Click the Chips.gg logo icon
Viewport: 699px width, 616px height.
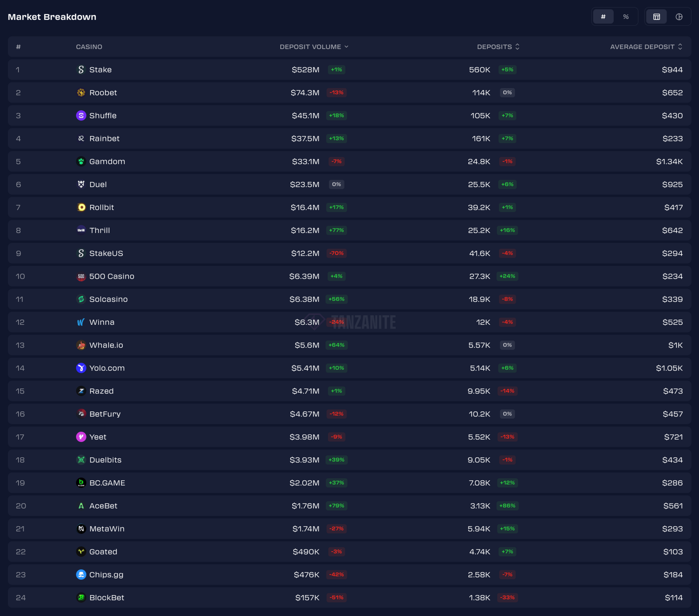click(x=81, y=574)
